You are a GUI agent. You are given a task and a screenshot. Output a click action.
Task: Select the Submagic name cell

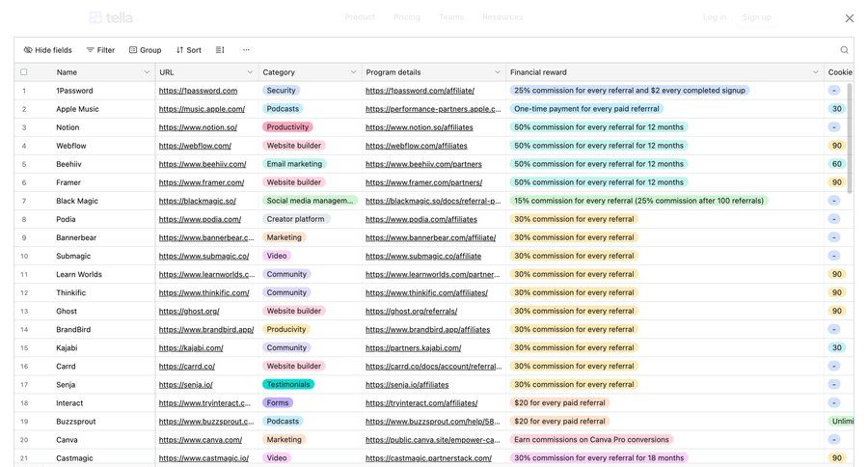click(85, 256)
